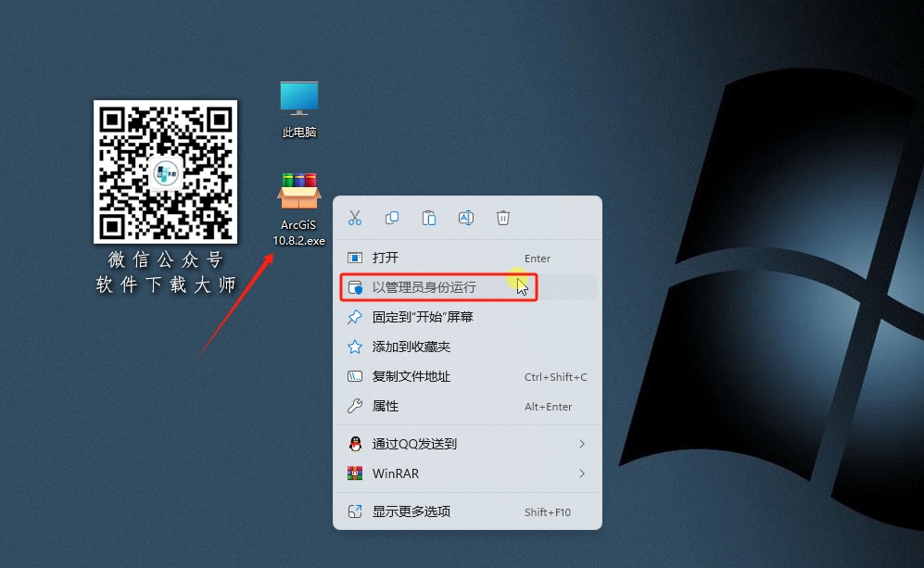Click the Cut scissors icon
Viewport: 924px width, 568px height.
(x=355, y=217)
